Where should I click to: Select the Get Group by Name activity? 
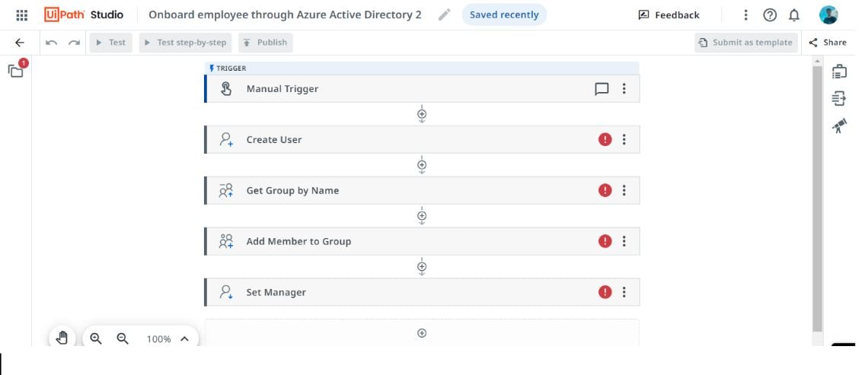[x=422, y=190]
